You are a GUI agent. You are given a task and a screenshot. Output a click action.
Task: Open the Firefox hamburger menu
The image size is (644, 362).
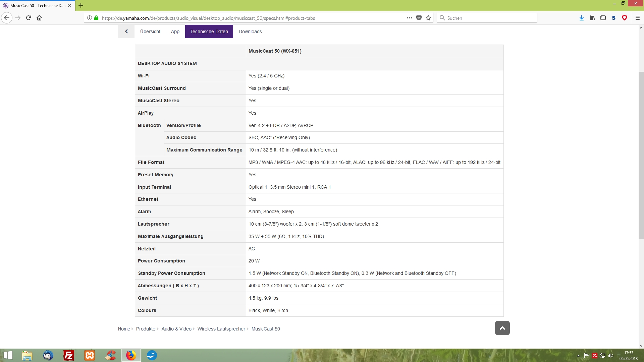coord(638,18)
